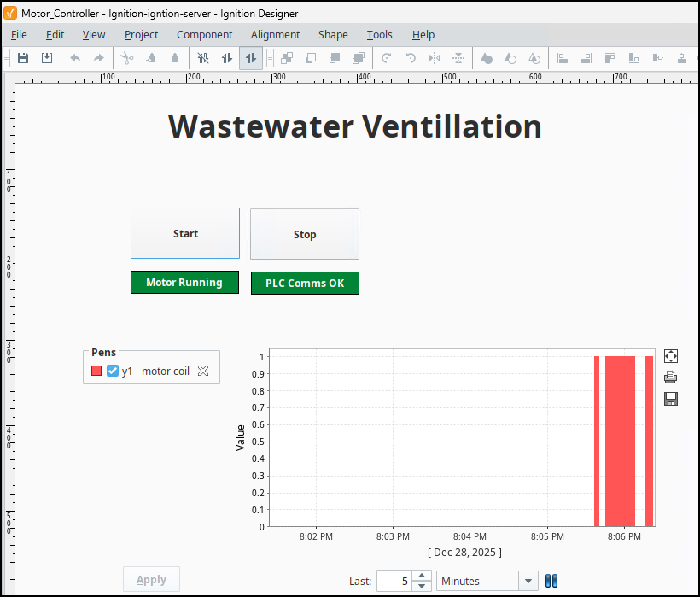Decrement the Last duration spinner down

tap(422, 586)
